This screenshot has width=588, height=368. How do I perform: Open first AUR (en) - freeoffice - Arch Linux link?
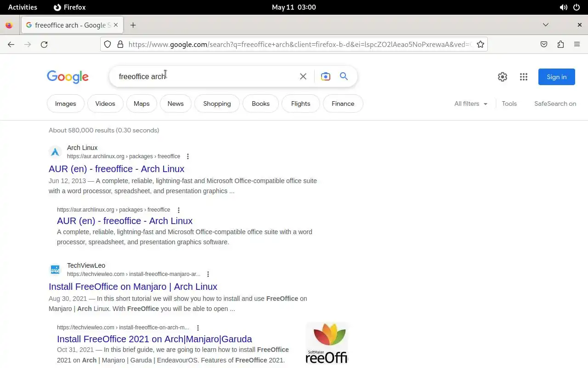click(117, 169)
